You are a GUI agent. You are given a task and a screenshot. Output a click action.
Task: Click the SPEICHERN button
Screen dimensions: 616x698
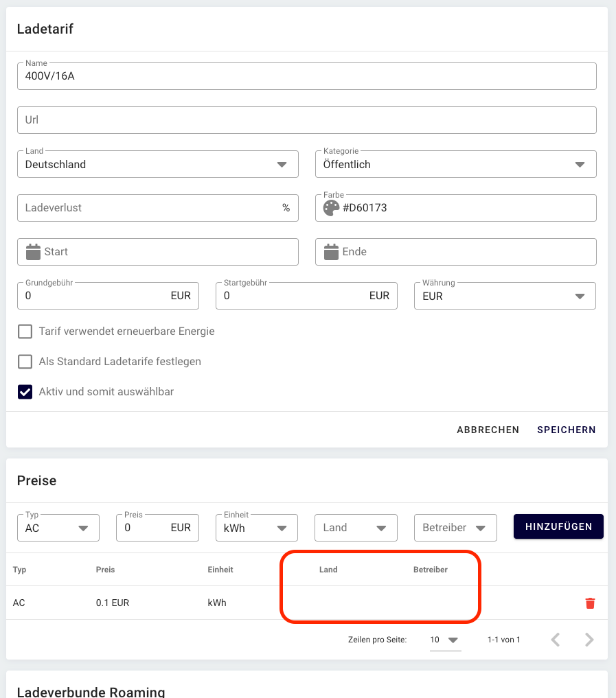pyautogui.click(x=566, y=430)
